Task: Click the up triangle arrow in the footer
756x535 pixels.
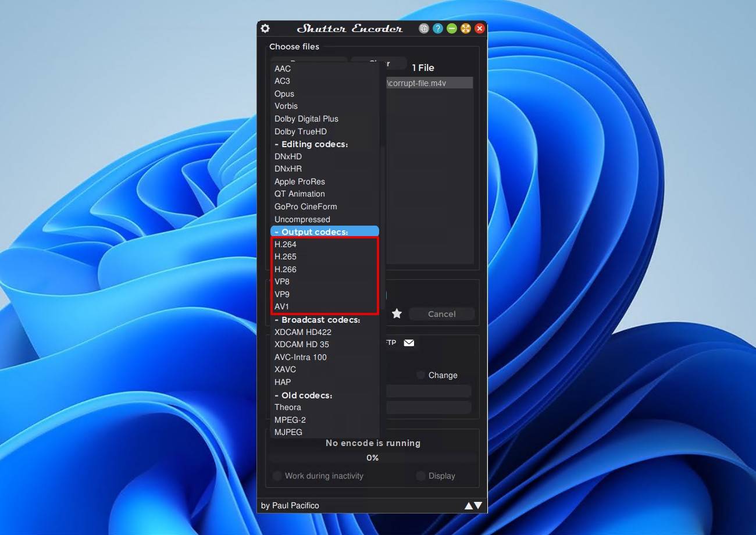Action: pos(468,506)
